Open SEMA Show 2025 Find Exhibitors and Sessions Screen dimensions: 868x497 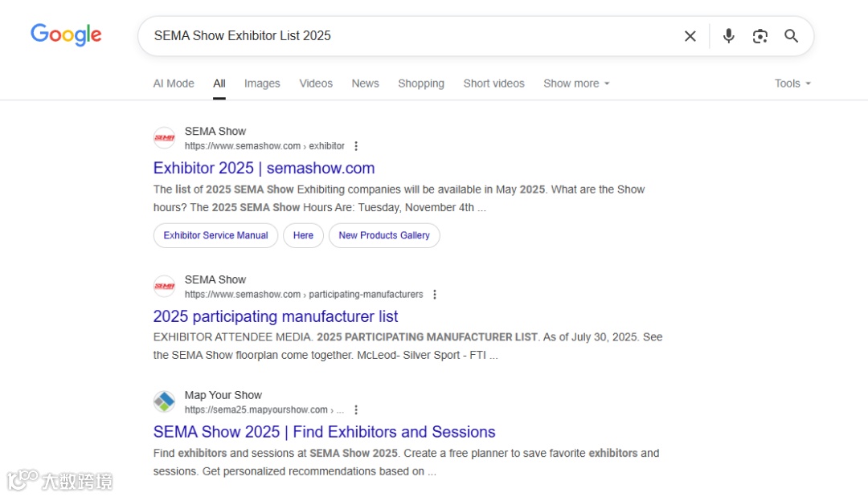click(x=325, y=432)
